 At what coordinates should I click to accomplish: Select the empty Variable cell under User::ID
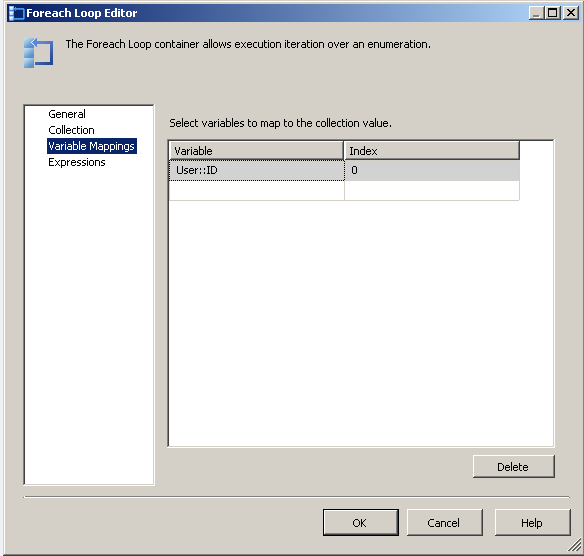point(257,191)
